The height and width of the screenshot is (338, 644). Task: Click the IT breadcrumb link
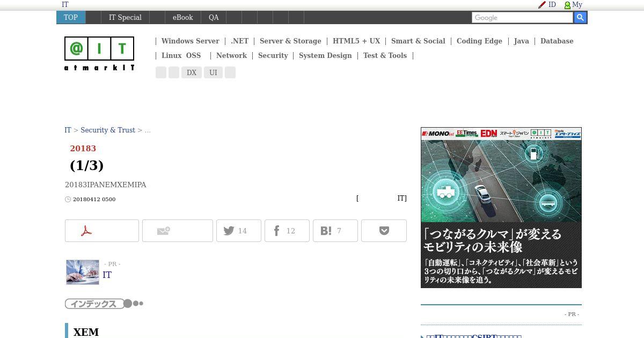[x=68, y=130]
